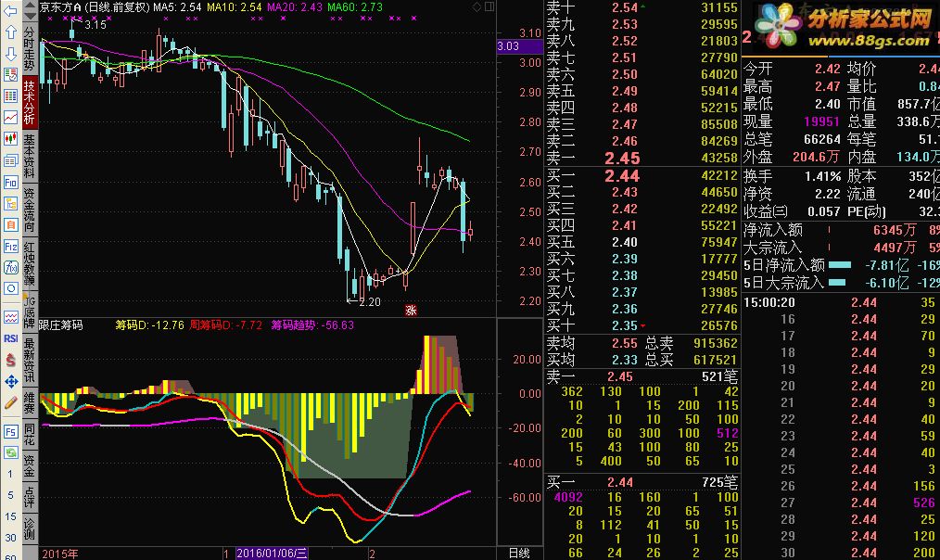Click the 京东方A stock title
The height and width of the screenshot is (560, 940).
[x=60, y=7]
